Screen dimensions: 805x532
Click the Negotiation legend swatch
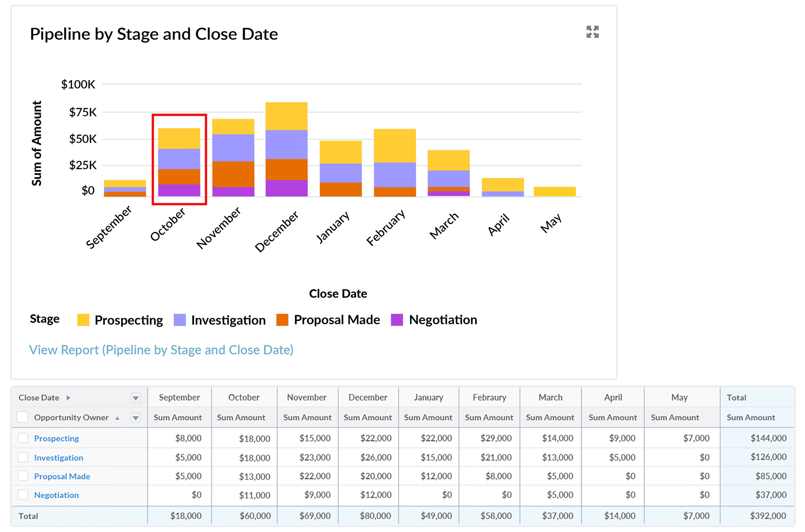(x=397, y=320)
